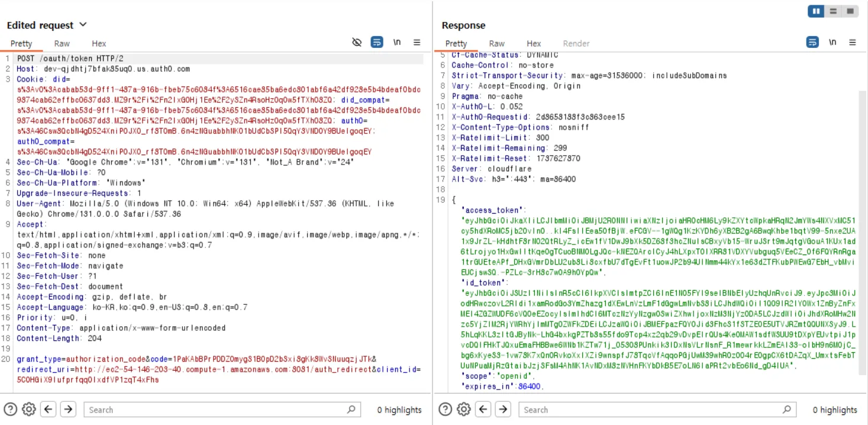Focus the Response pane Search field
This screenshot has height=425, width=868.
click(657, 409)
